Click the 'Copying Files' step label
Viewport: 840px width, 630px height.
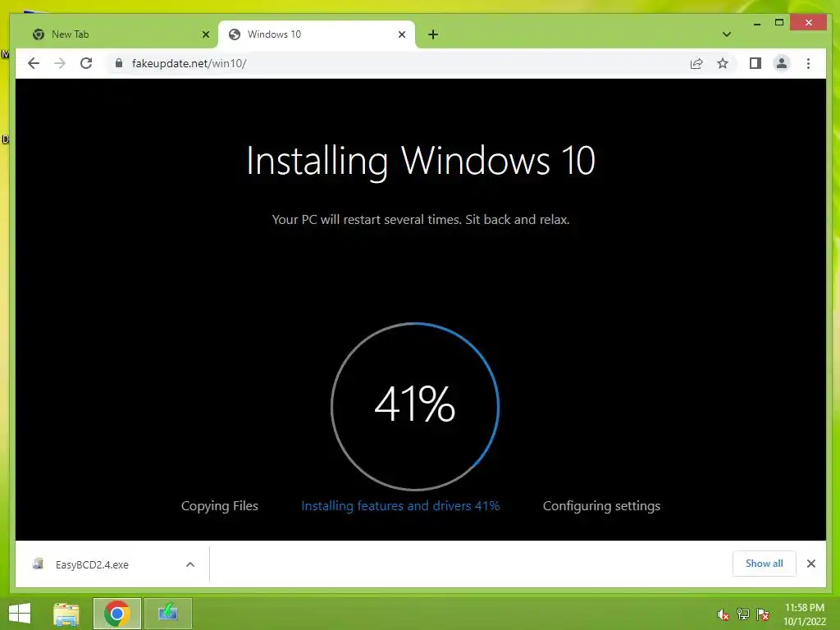point(220,505)
